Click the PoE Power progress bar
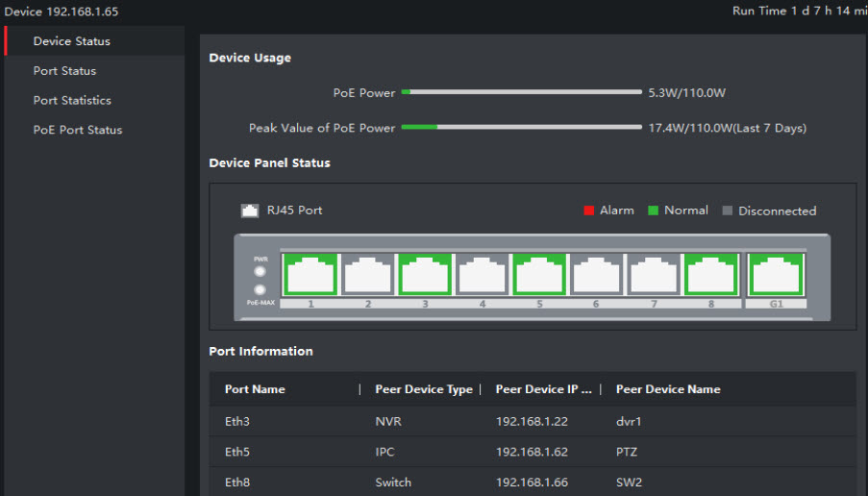Viewport: 868px width, 496px height. (521, 92)
